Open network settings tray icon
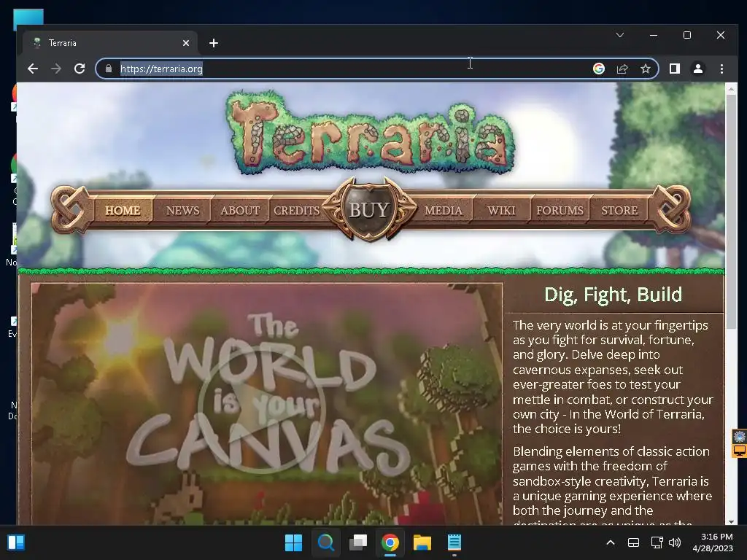Screen dimensions: 747x560 (657, 542)
